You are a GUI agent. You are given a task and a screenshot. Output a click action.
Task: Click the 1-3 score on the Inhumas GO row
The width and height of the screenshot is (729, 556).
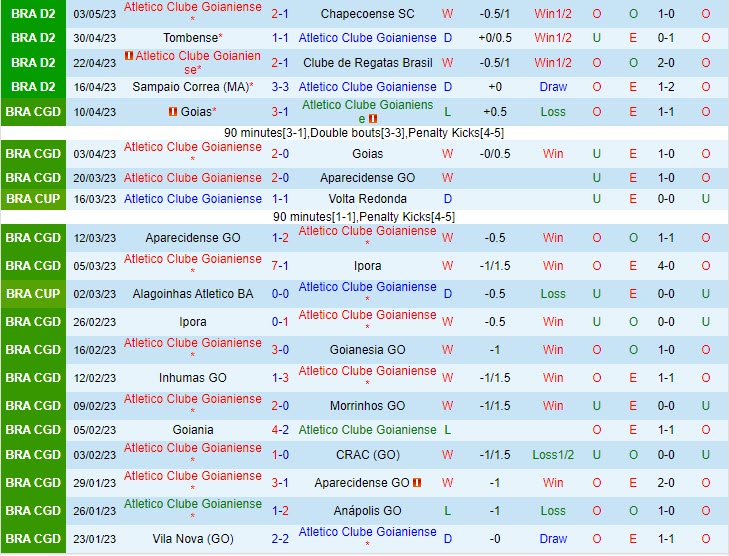280,378
